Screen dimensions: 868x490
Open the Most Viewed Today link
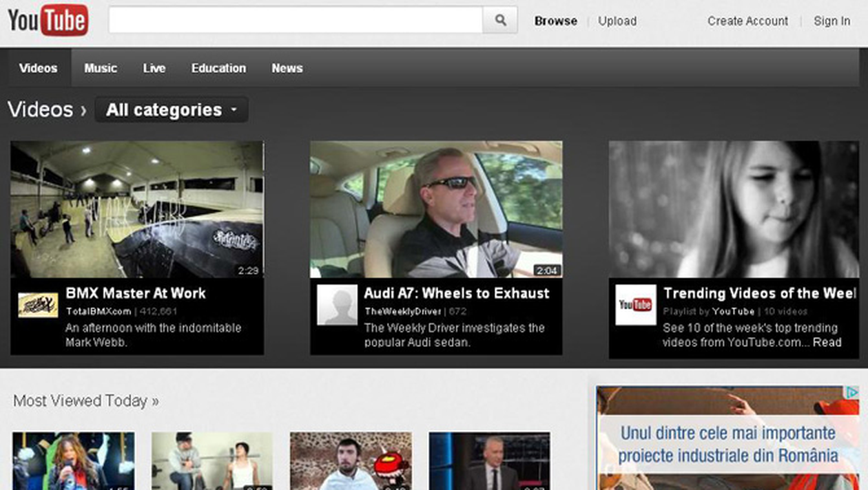pyautogui.click(x=85, y=401)
